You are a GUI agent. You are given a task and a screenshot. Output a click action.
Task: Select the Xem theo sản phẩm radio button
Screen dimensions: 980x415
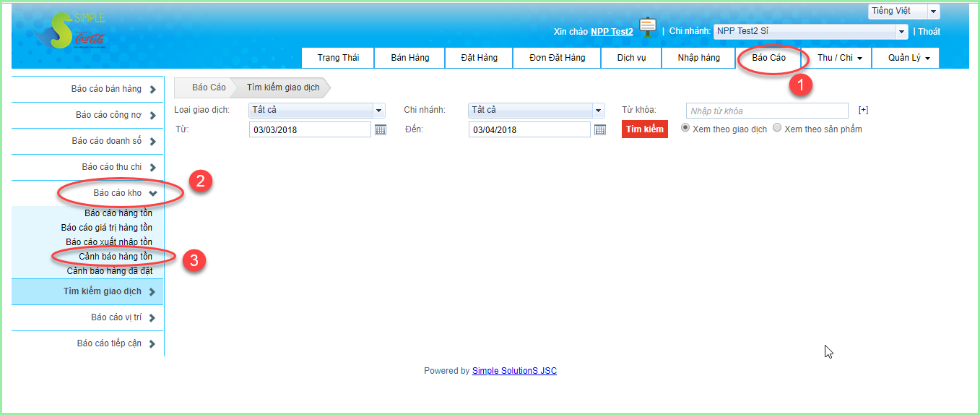[x=777, y=128]
